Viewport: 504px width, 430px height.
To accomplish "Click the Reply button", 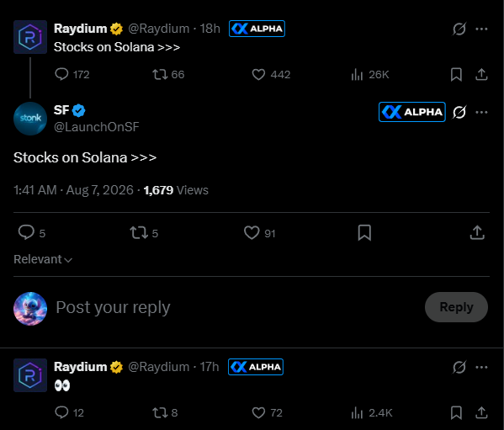I will click(456, 307).
